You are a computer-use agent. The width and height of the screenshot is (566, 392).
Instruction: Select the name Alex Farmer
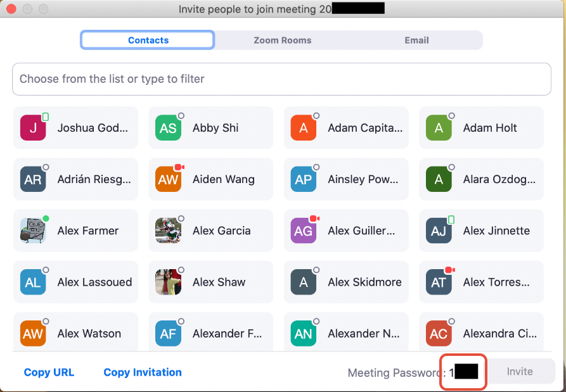[88, 231]
